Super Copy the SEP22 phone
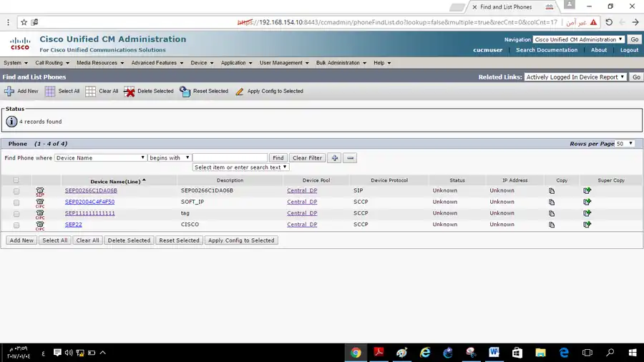The width and height of the screenshot is (644, 362). point(587,225)
